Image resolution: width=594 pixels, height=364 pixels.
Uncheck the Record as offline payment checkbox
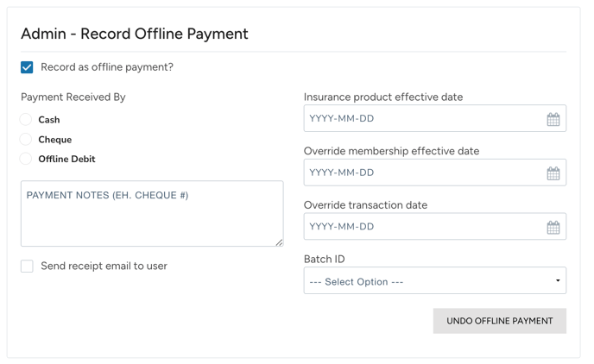point(28,67)
